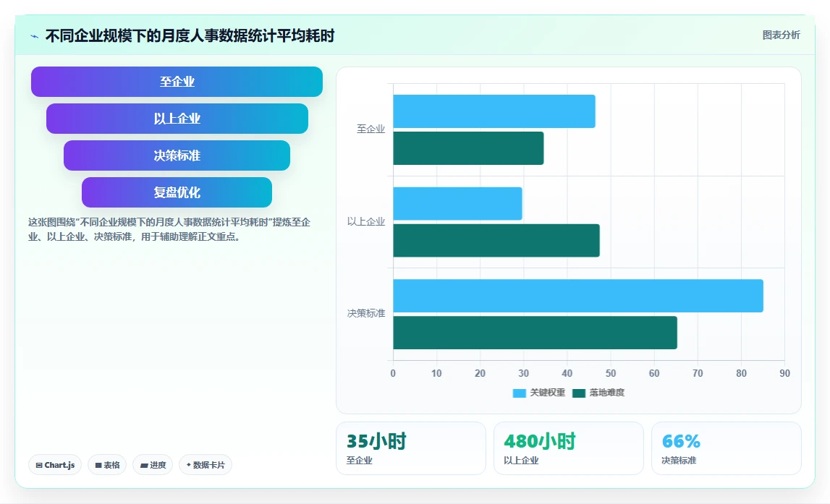Viewport: 830px width, 504px height.
Task: Toggle the 关键权重 legend color swatch
Action: [x=520, y=393]
